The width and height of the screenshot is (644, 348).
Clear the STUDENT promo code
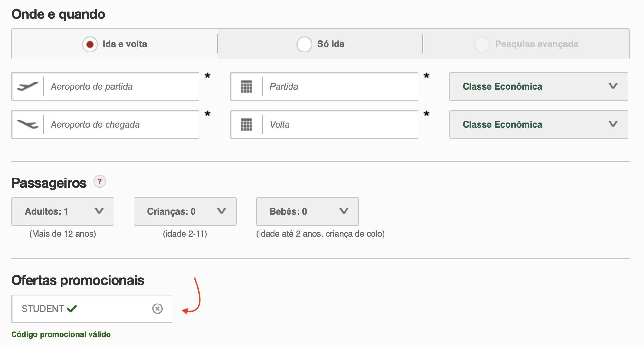[157, 309]
